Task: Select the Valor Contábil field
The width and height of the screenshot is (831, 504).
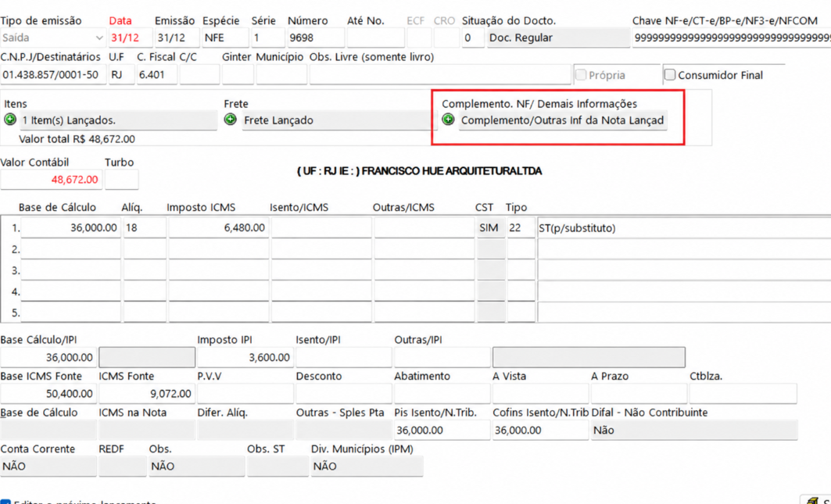Action: click(51, 180)
